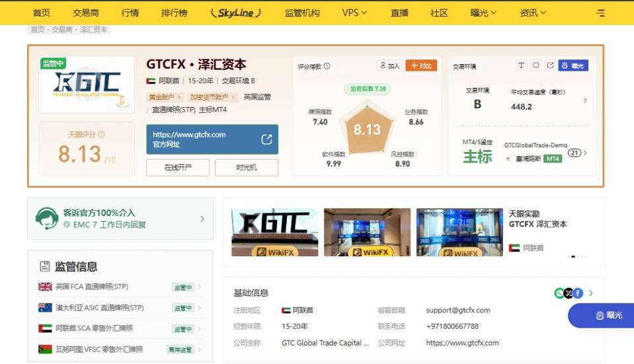Click the customer service headset icon
This screenshot has height=364, width=634.
pyautogui.click(x=46, y=218)
